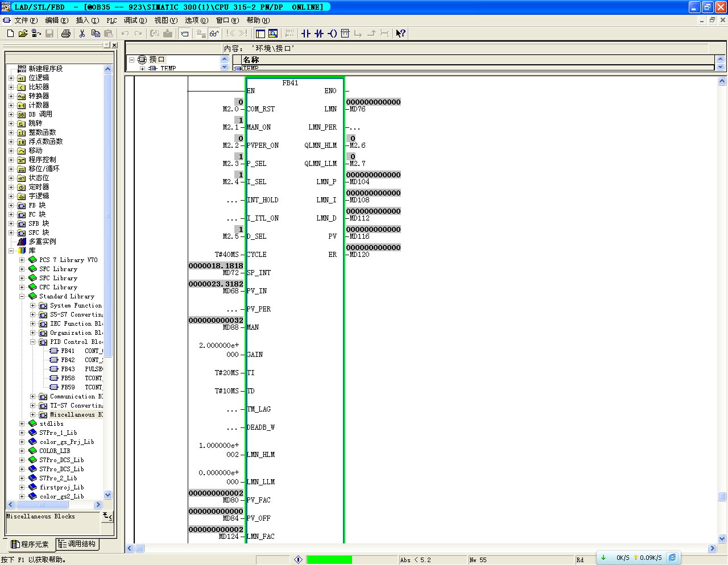Viewport: 728px width, 565px height.
Task: Open the 调试(D) menu
Action: pyautogui.click(x=135, y=20)
